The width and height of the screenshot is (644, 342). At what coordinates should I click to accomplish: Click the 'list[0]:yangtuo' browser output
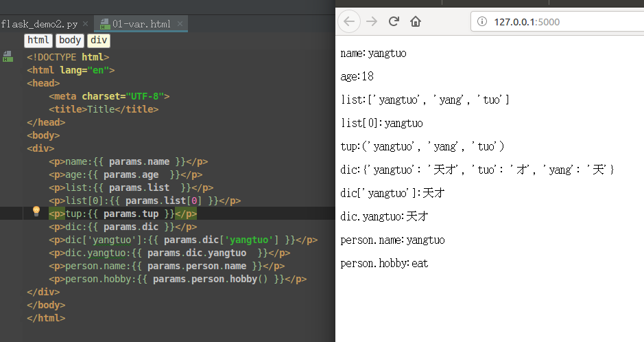point(381,124)
